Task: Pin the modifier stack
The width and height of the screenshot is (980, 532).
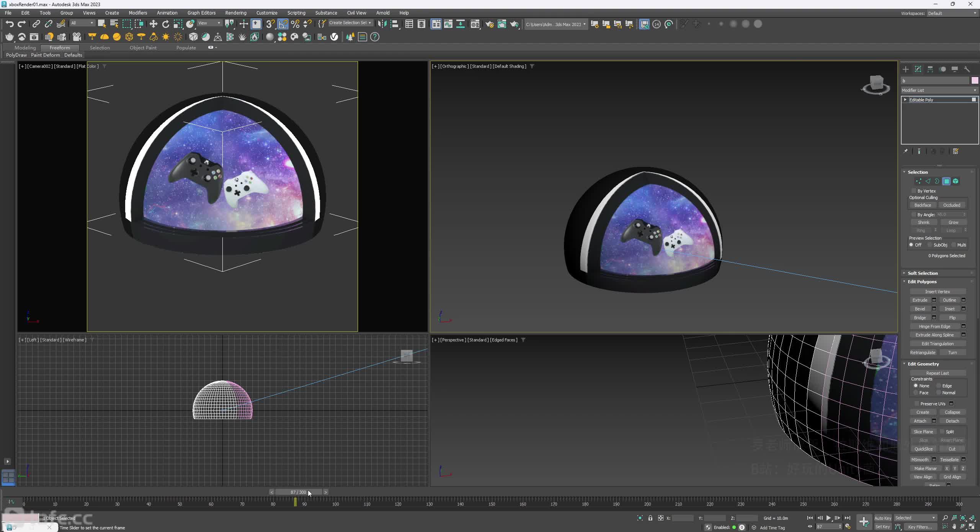Action: [906, 151]
